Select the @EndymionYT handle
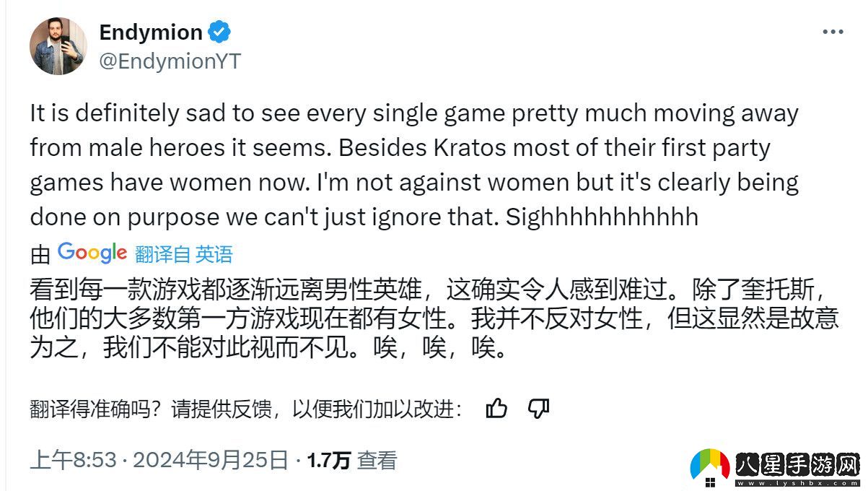 [x=171, y=62]
